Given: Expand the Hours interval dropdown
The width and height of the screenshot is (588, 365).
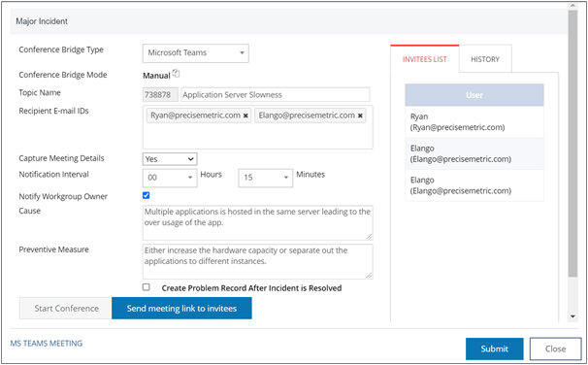Looking at the screenshot, I should pos(170,178).
